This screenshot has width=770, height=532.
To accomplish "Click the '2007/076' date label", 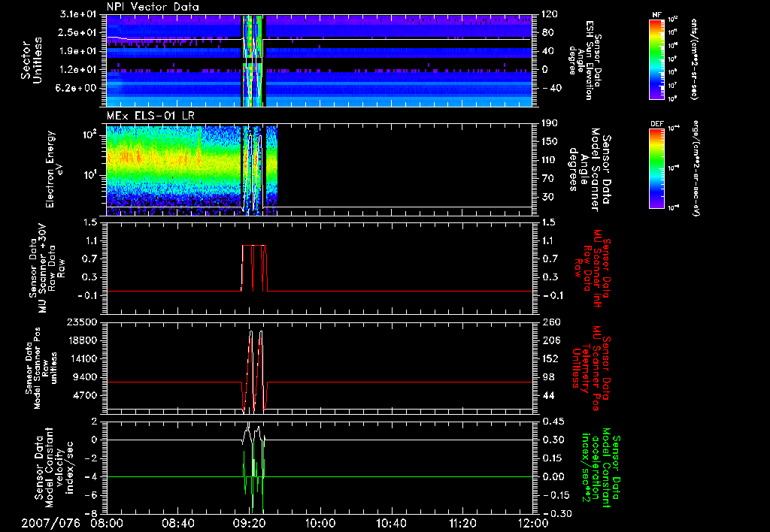I will (50, 523).
